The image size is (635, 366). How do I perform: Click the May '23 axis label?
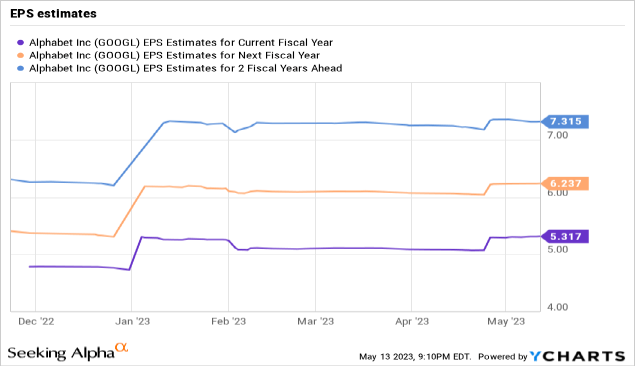(x=506, y=321)
